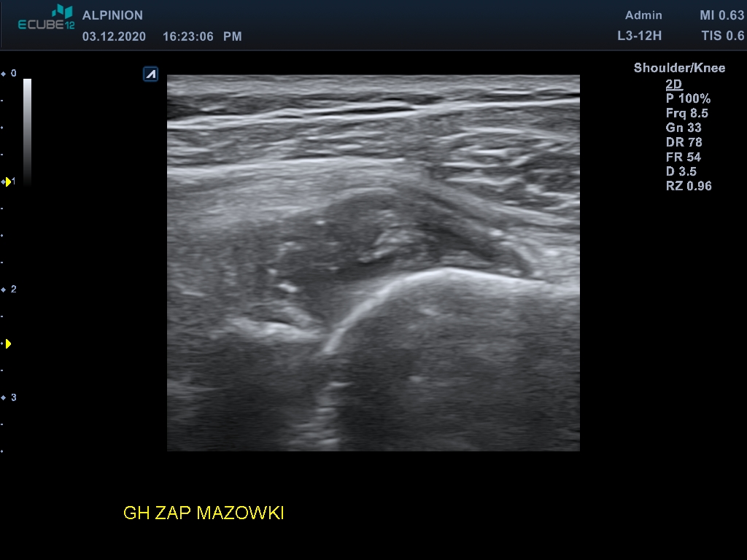
Task: Click the Shoulder/Knee preset label
Action: (x=679, y=68)
